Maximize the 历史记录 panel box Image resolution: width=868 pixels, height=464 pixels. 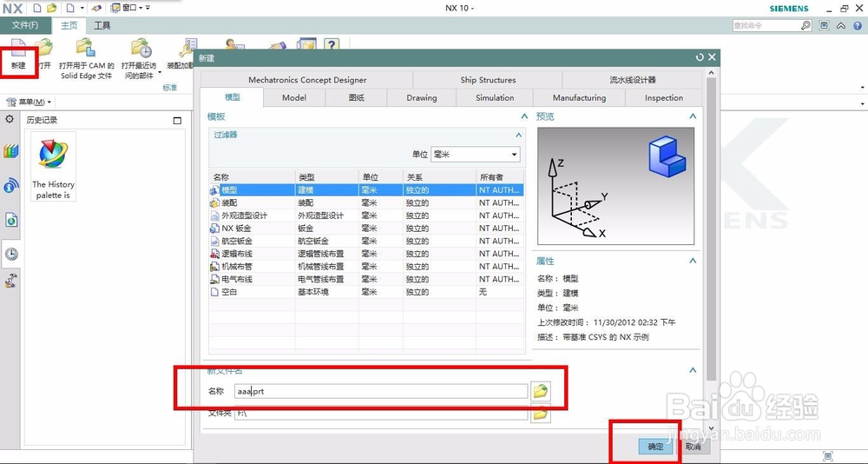point(177,120)
